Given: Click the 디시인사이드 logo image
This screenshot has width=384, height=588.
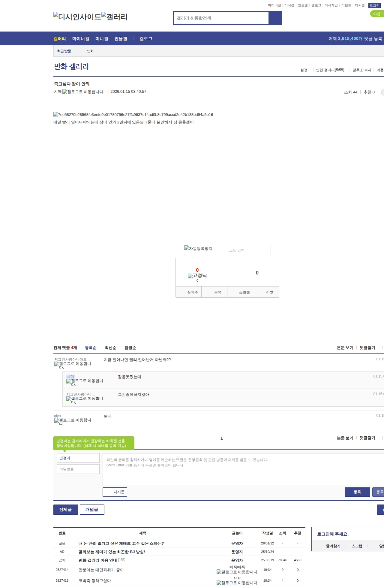Looking at the screenshot, I should 77,17.
